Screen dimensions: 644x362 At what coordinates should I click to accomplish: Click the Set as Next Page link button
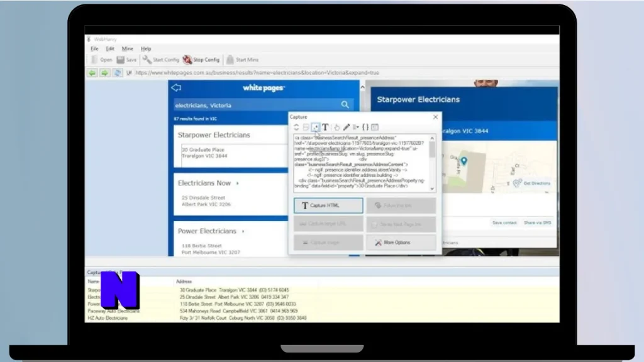tap(401, 224)
